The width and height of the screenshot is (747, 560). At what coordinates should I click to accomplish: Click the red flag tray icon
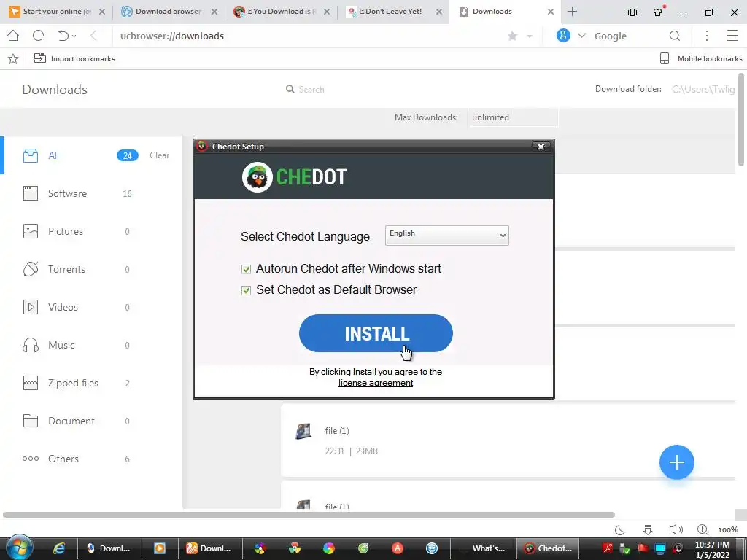[x=642, y=548]
